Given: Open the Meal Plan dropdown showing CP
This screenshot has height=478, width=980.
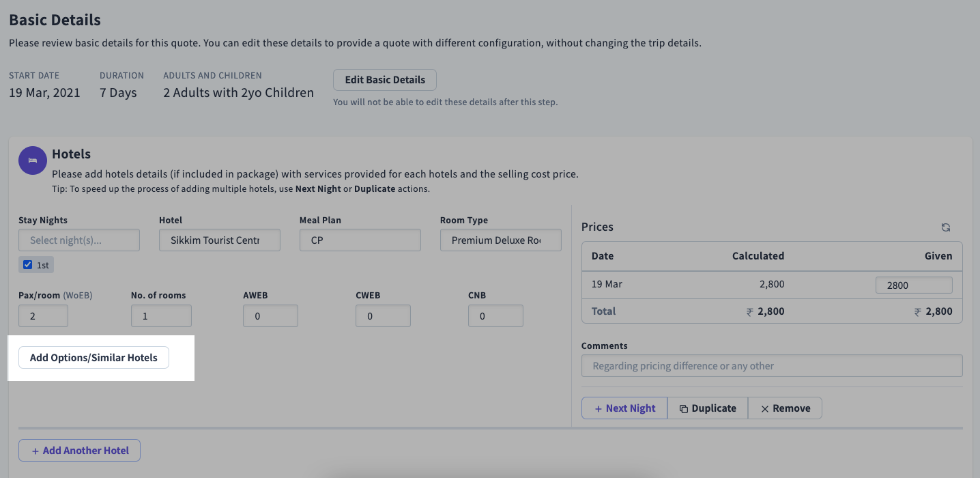Looking at the screenshot, I should coord(360,240).
